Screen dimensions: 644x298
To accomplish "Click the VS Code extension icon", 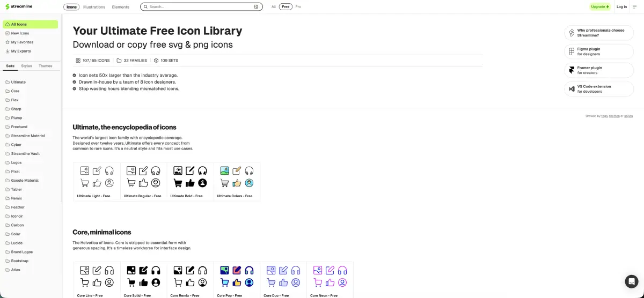I will 572,89.
